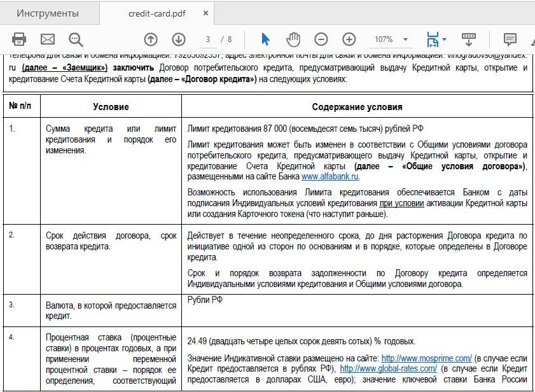Open Reading mode with the toolbar icon
This screenshot has height=392, width=535.
[x=469, y=39]
